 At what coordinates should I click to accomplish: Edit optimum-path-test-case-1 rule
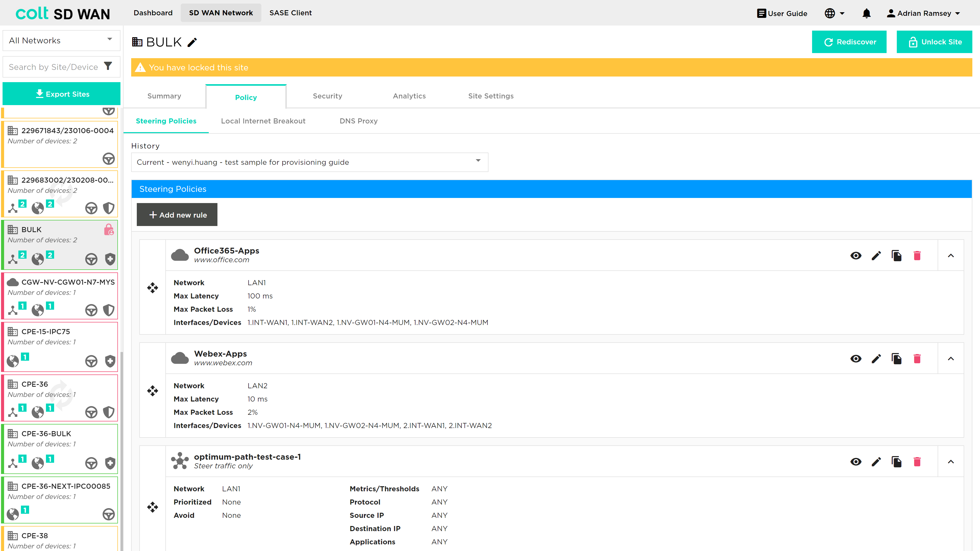click(x=876, y=462)
